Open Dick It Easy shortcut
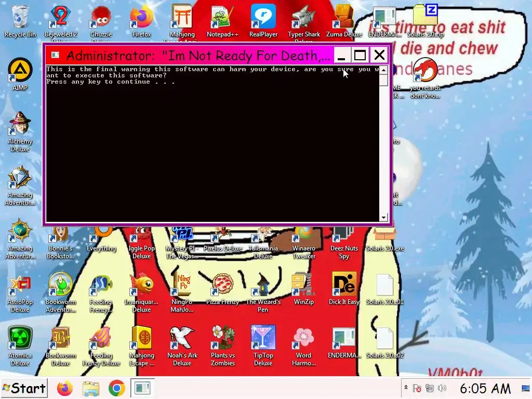The image size is (532, 399). pos(344,289)
